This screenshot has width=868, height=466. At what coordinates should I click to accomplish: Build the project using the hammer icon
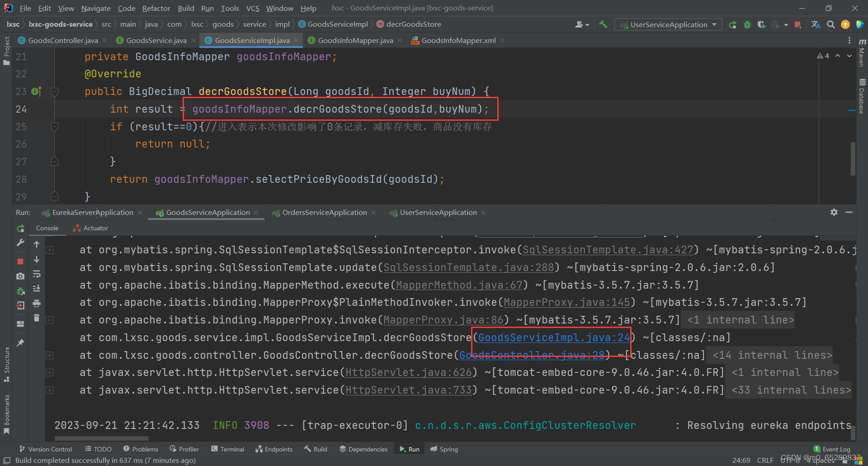pyautogui.click(x=603, y=24)
